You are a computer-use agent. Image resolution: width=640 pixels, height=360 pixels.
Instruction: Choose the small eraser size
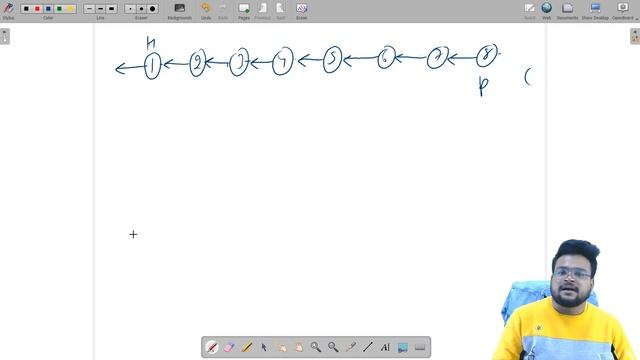tap(130, 9)
